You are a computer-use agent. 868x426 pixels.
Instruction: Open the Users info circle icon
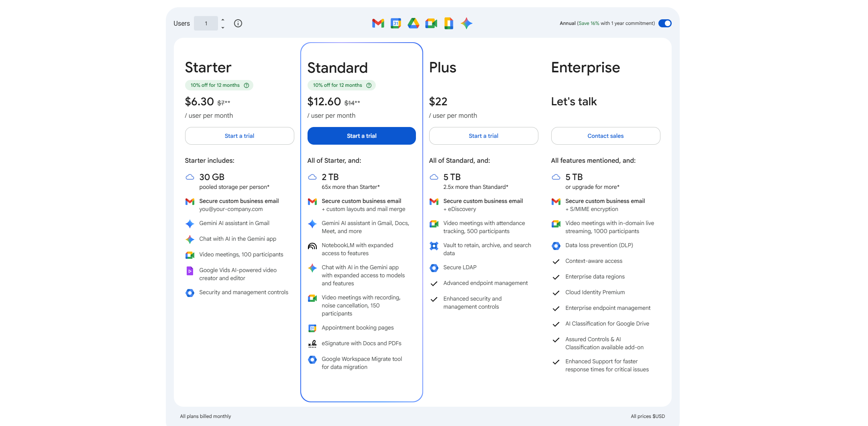238,23
